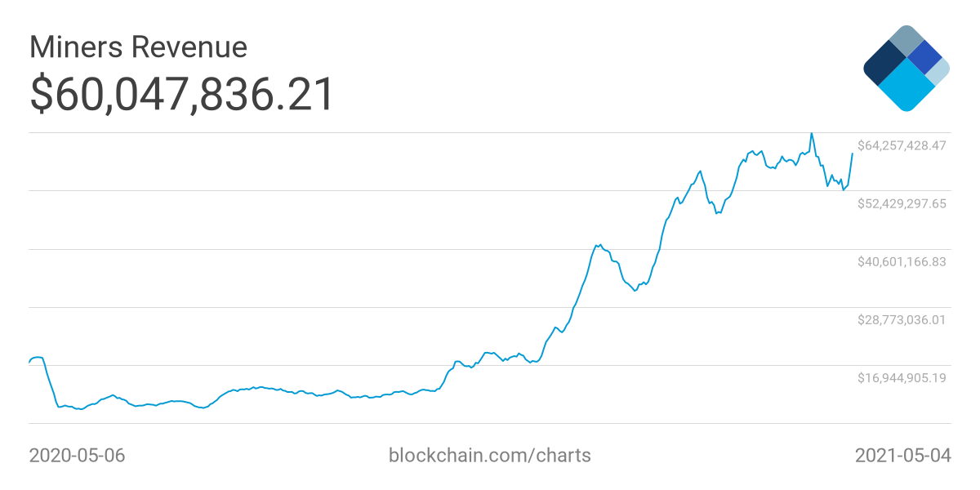Click the line's starting point at left

29,363
